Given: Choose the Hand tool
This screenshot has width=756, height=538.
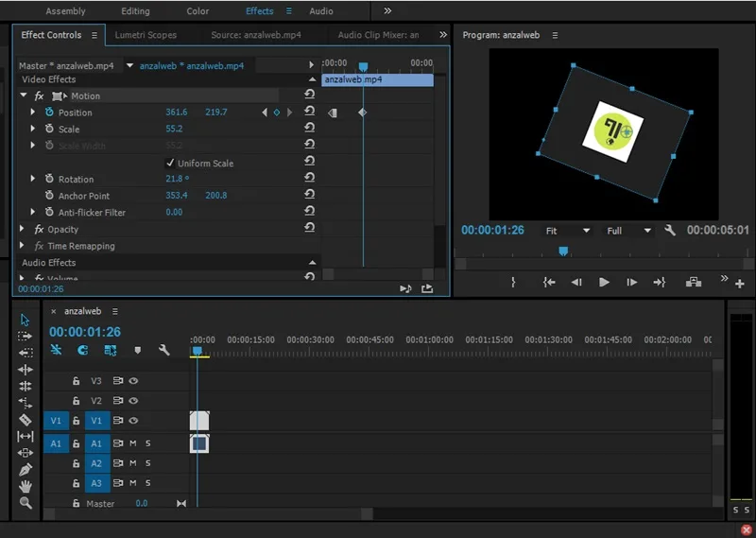Looking at the screenshot, I should point(26,486).
